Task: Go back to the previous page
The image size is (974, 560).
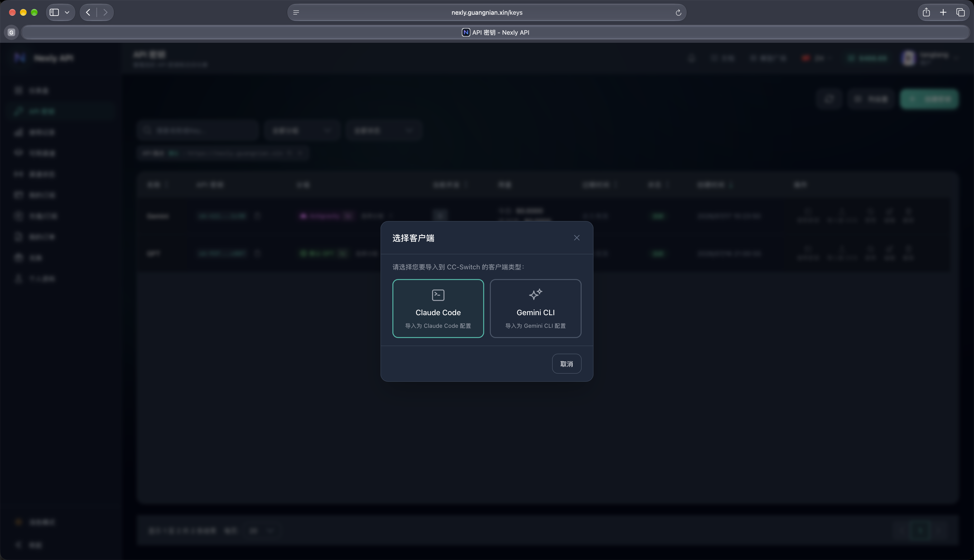Action: (88, 12)
